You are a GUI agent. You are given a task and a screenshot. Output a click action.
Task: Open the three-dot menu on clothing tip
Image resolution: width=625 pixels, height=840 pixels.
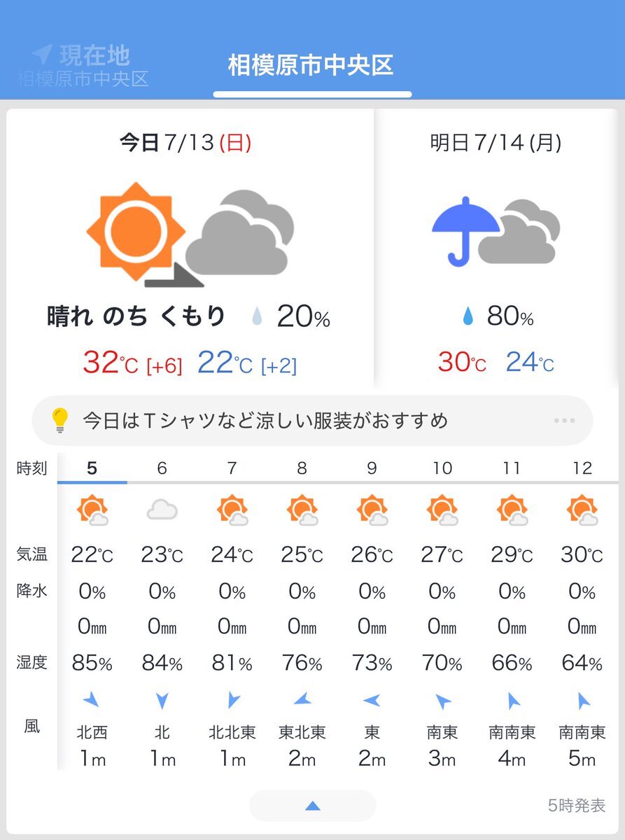(564, 421)
